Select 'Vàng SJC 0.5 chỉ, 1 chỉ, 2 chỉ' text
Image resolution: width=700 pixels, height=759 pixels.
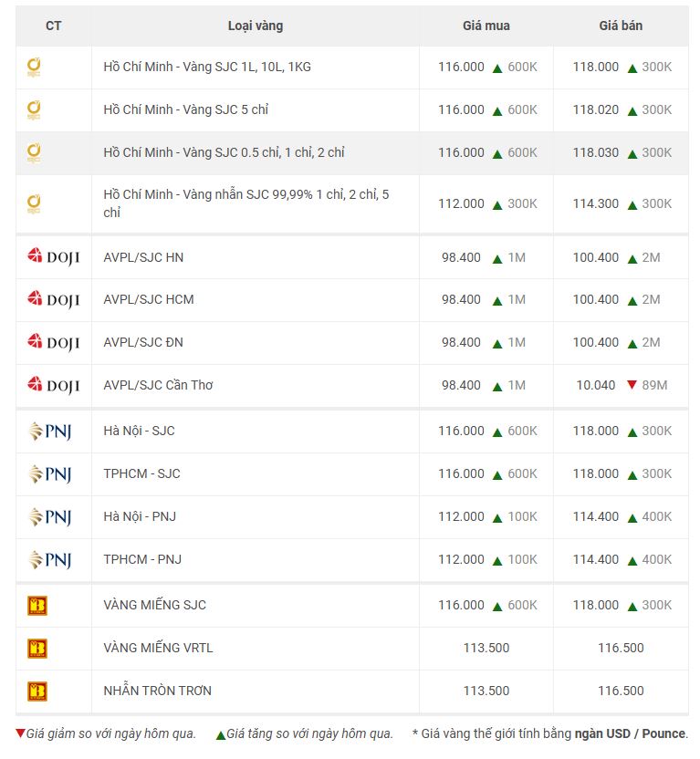coord(264,152)
